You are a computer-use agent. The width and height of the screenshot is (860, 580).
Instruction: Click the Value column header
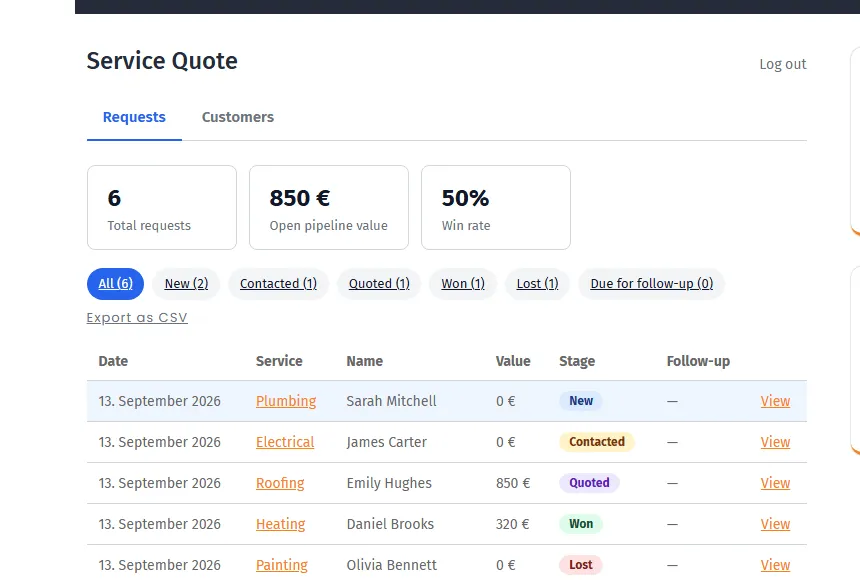[x=513, y=361]
